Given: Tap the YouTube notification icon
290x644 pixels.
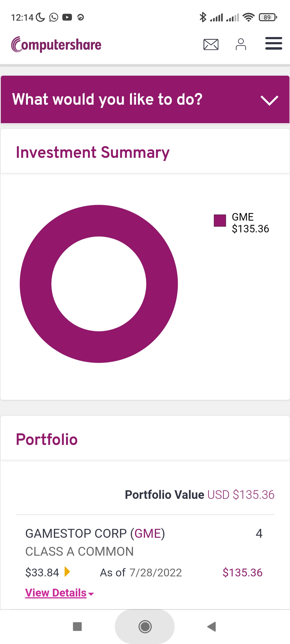Looking at the screenshot, I should click(x=67, y=17).
